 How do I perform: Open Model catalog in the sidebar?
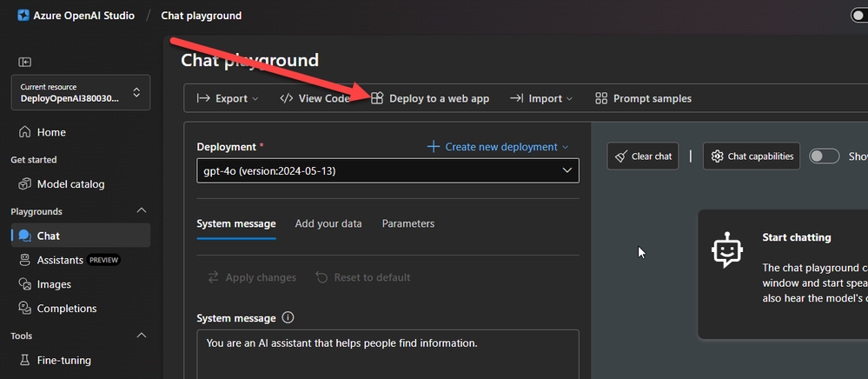coord(81,184)
